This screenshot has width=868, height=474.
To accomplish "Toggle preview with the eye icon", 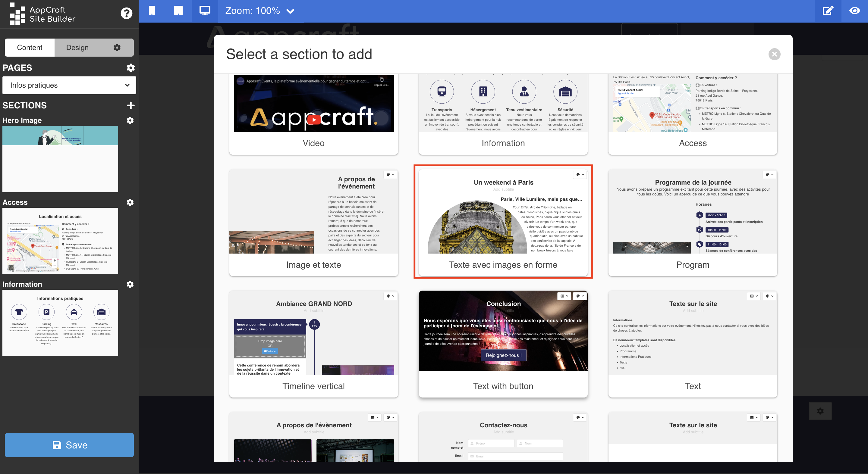I will (854, 11).
